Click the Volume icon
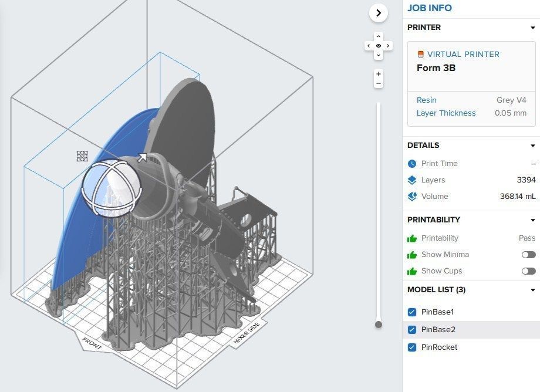 (412, 197)
